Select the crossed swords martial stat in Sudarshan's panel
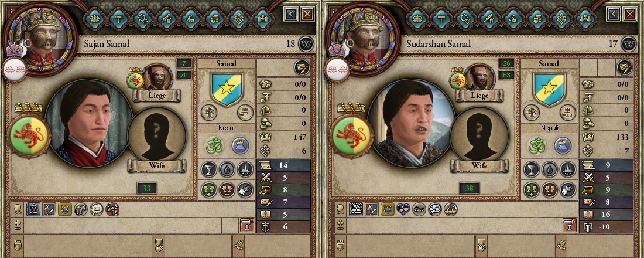This screenshot has width=644, height=258. coord(588,178)
